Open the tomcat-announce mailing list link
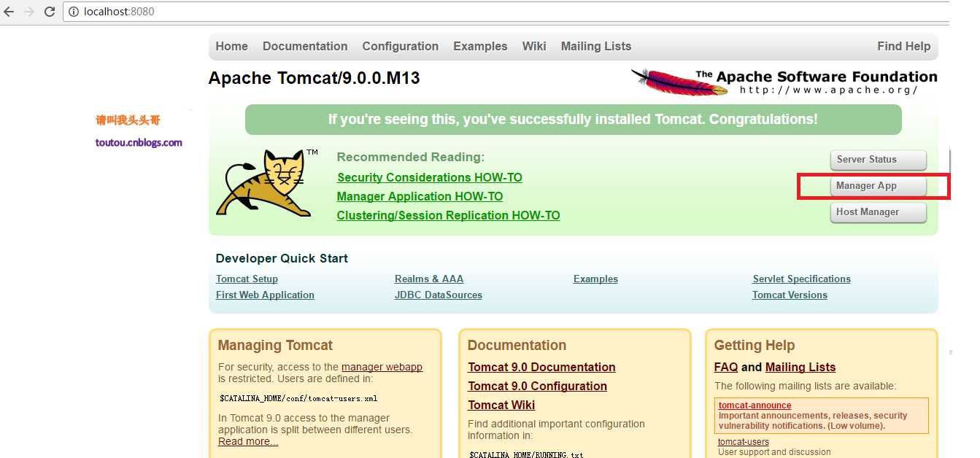The height and width of the screenshot is (458, 980). 755,405
